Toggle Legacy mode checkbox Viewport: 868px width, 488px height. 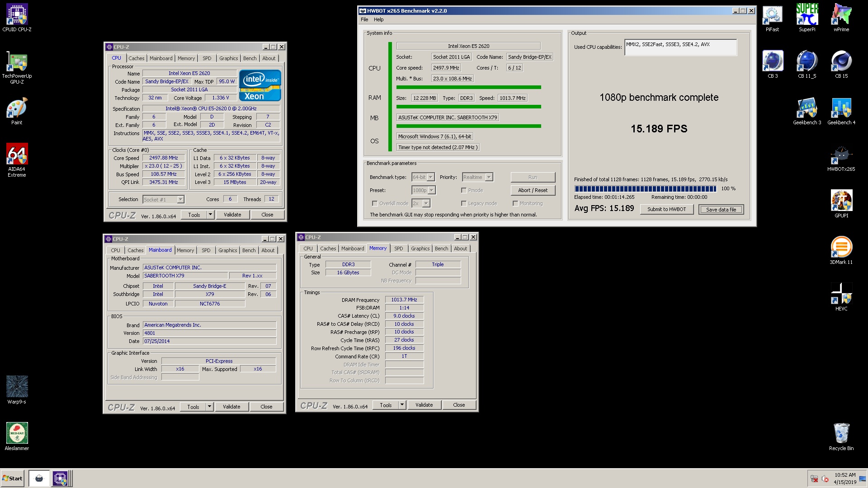[464, 203]
